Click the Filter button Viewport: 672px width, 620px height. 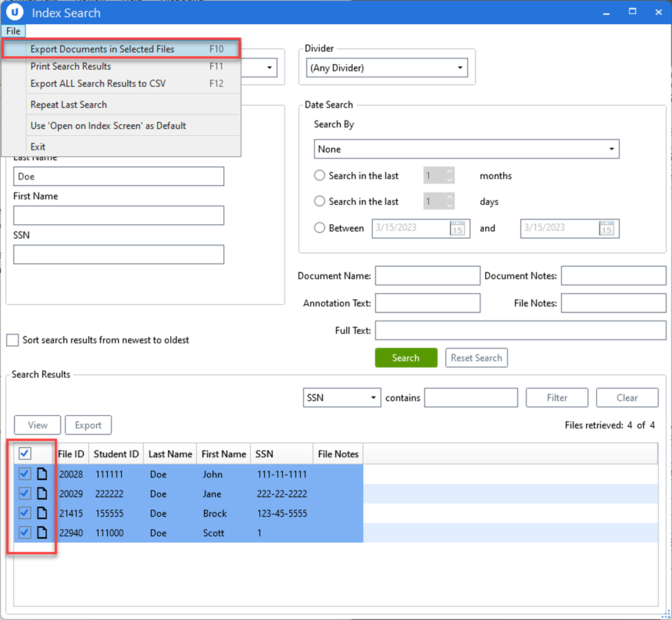point(557,397)
